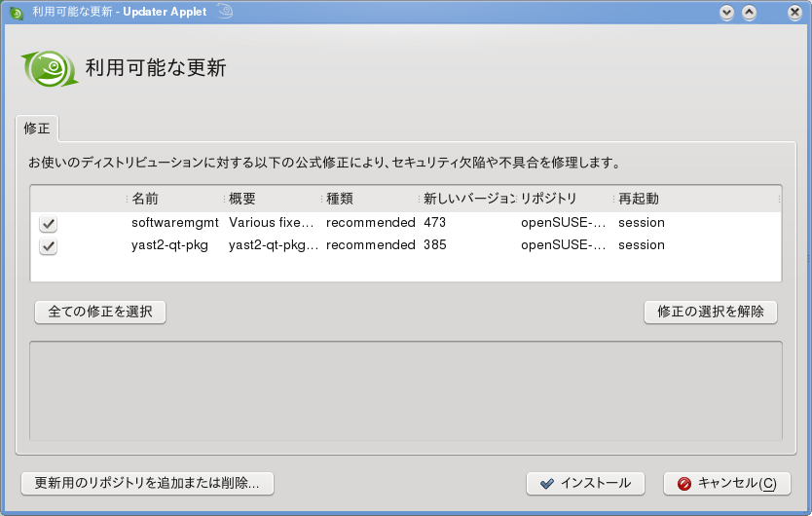Screen dimensions: 812x516
Task: Click 'openSUSE-...' repository in softwaremgmt row
Action: [564, 223]
